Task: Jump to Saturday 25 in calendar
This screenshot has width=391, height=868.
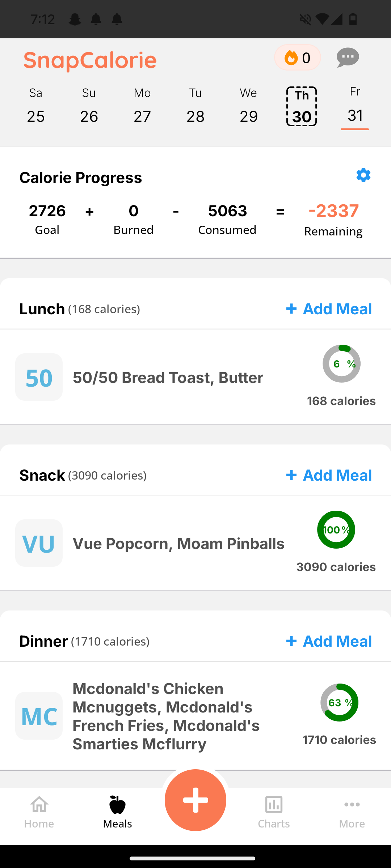Action: (x=35, y=107)
